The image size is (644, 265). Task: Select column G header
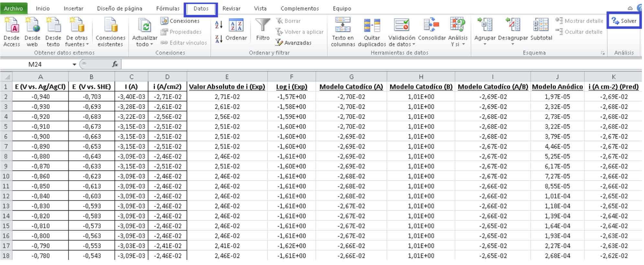351,77
